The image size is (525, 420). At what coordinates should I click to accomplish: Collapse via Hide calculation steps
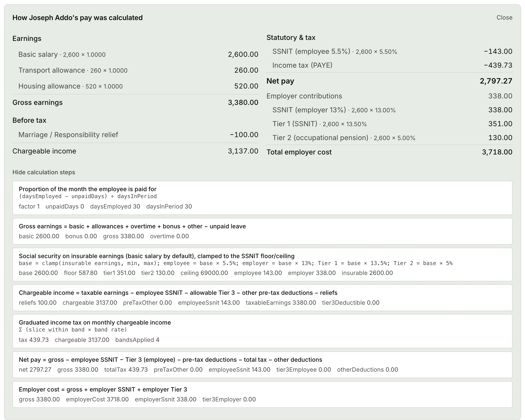(44, 172)
